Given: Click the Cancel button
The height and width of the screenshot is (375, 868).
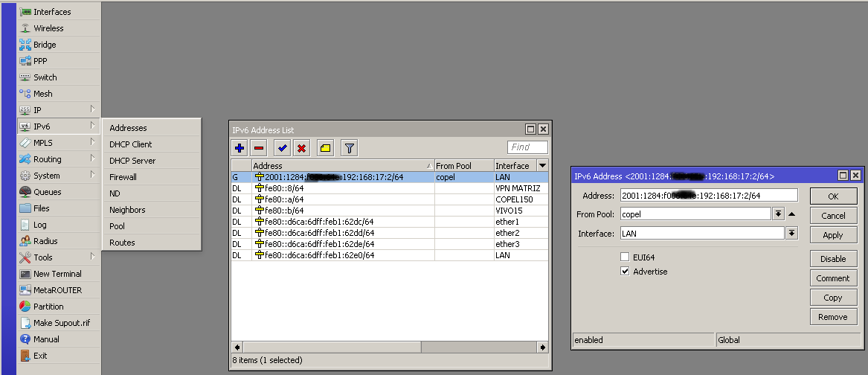Looking at the screenshot, I should [833, 216].
